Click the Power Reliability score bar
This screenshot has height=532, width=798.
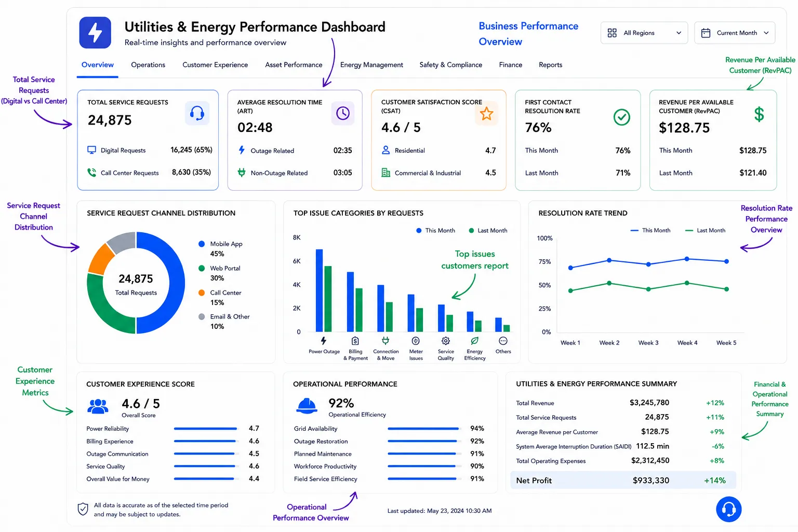click(206, 429)
